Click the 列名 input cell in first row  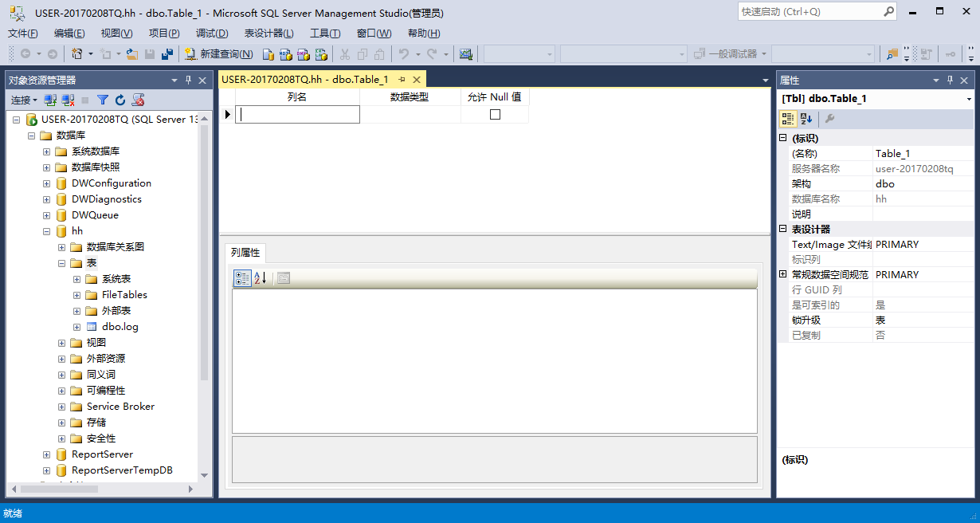click(x=298, y=114)
